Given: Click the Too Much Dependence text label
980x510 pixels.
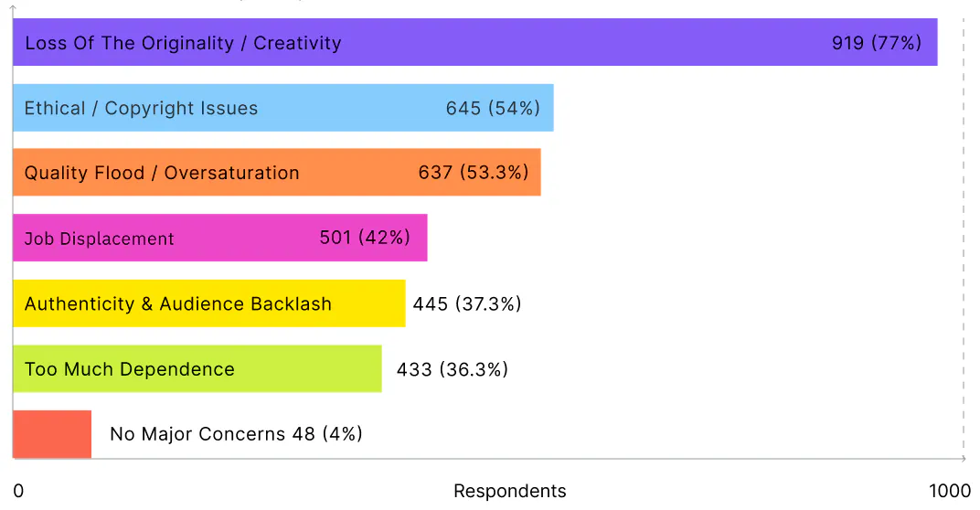Looking at the screenshot, I should tap(130, 369).
